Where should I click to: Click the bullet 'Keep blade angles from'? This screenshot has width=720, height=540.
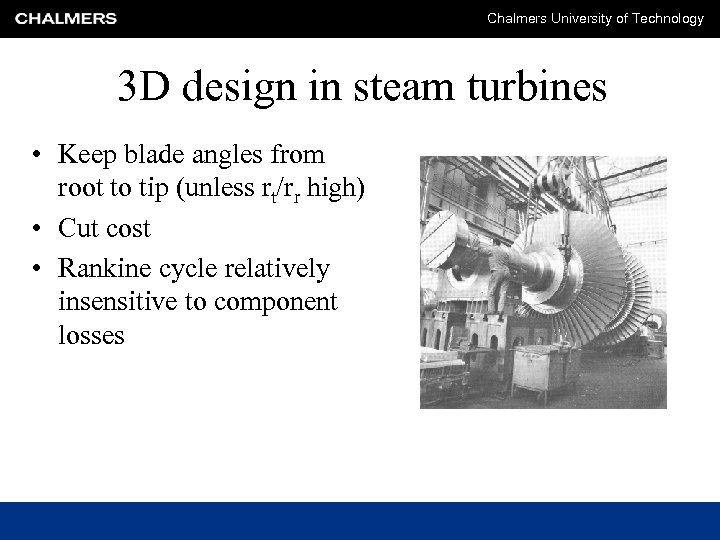[191, 154]
